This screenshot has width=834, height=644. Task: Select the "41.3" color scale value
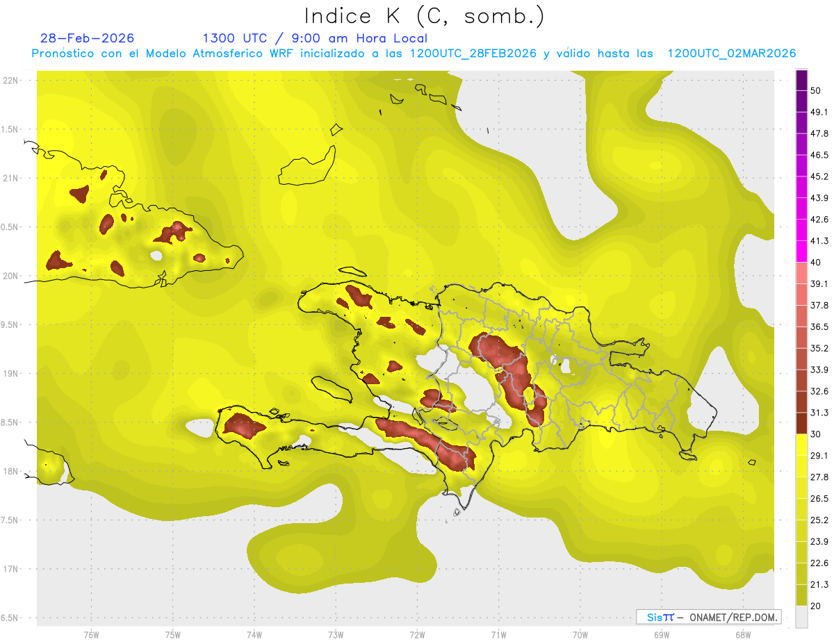[x=820, y=241]
